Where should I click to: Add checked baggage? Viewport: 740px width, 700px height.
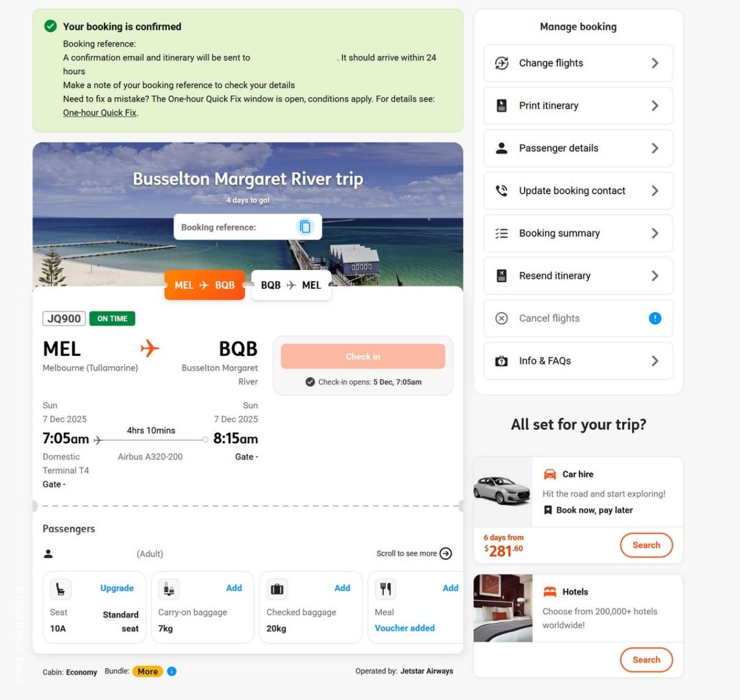(342, 588)
